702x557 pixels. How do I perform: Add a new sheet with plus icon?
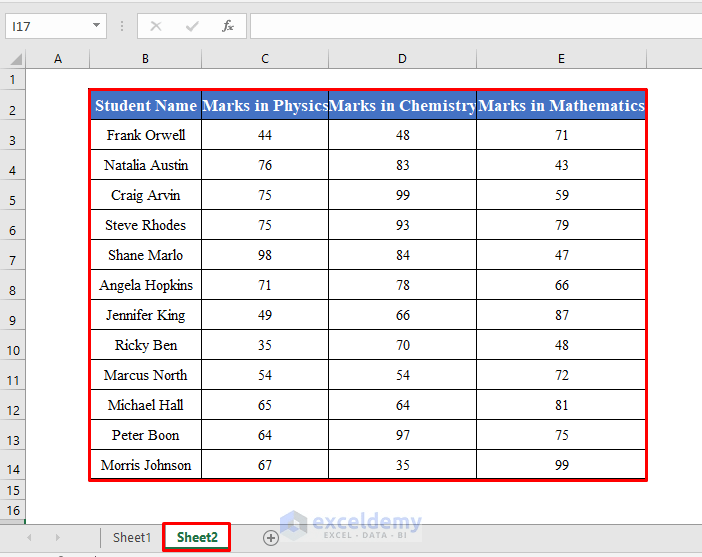click(x=270, y=538)
